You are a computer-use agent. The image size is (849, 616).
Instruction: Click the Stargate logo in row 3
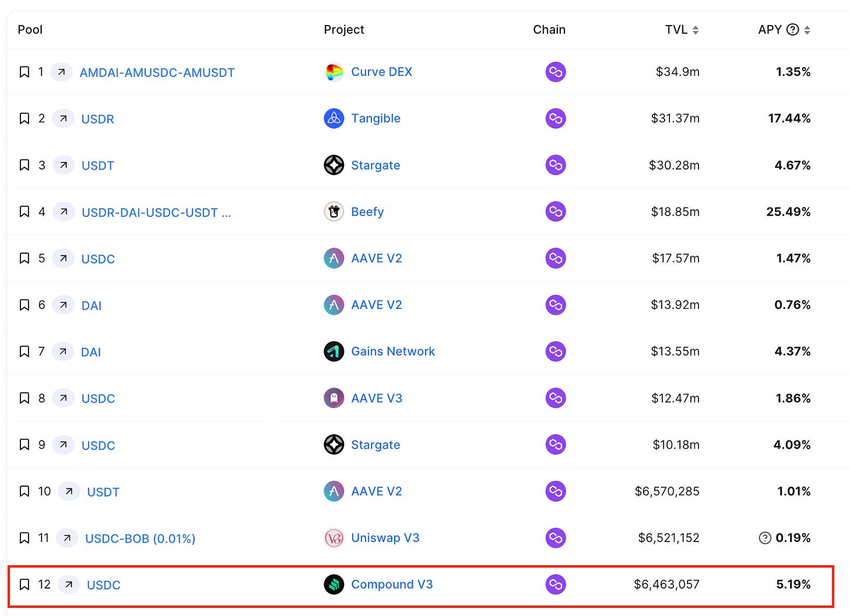pyautogui.click(x=334, y=165)
